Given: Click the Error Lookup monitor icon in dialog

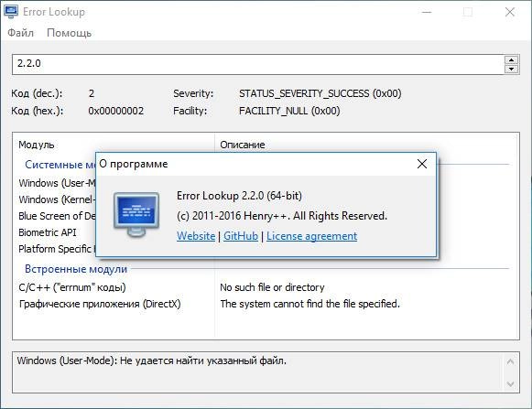Looking at the screenshot, I should 136,214.
